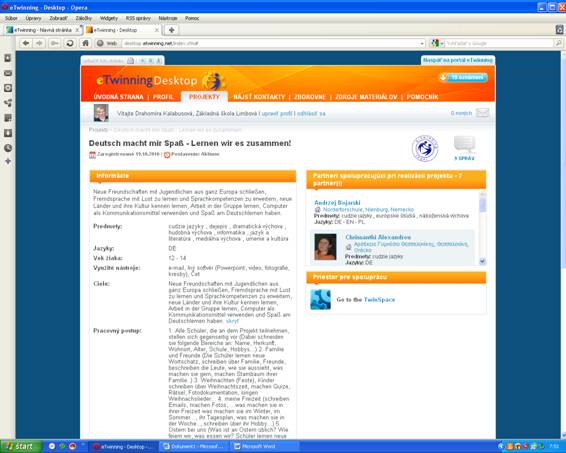Open the Zobraziť menu
The image size is (566, 453).
58,18
